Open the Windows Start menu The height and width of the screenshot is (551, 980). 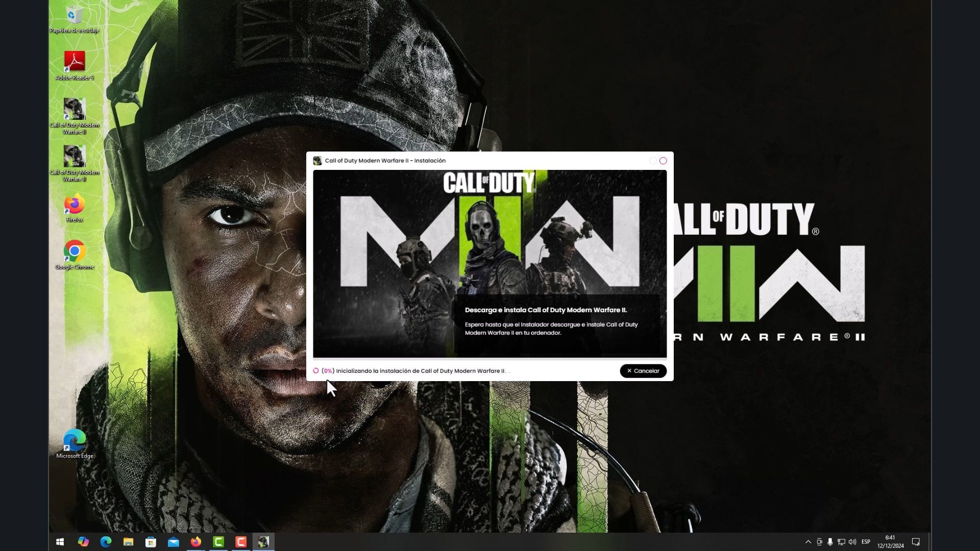click(60, 542)
